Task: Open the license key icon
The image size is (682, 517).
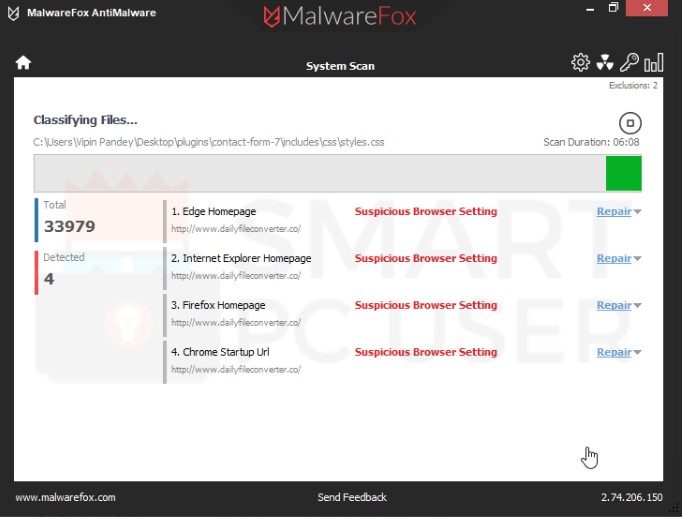Action: (x=629, y=62)
